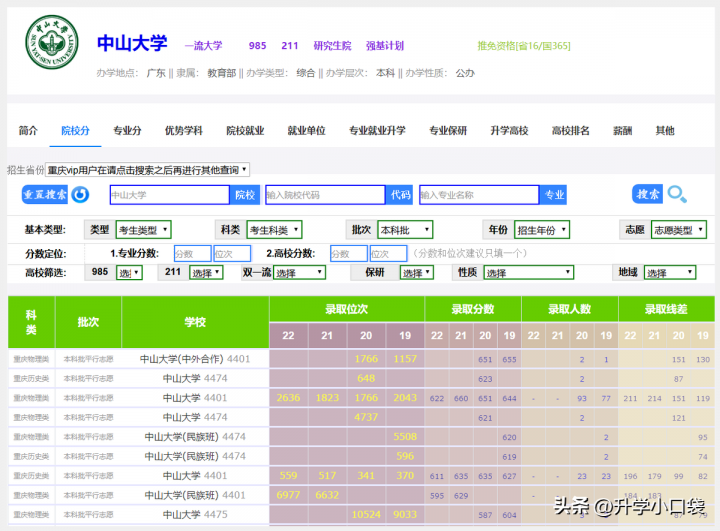The image size is (720, 531).
Task: Open the 专业保研 tab
Action: click(x=448, y=131)
